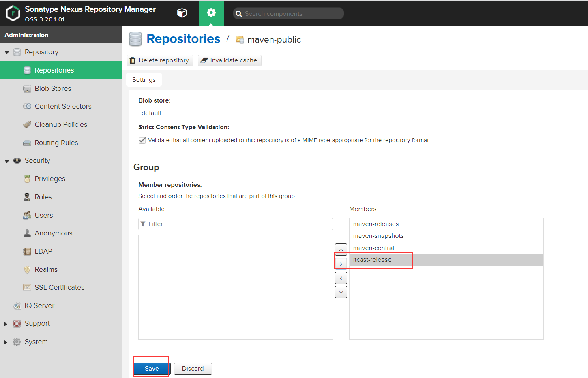The image size is (588, 378).
Task: Collapse the Security tree section
Action: (x=7, y=161)
